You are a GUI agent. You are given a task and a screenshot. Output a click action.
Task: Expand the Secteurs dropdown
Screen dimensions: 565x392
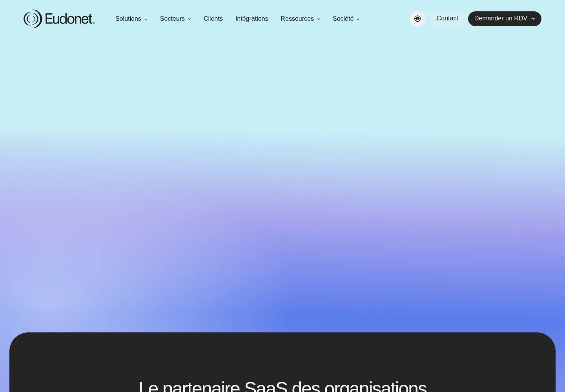point(175,19)
